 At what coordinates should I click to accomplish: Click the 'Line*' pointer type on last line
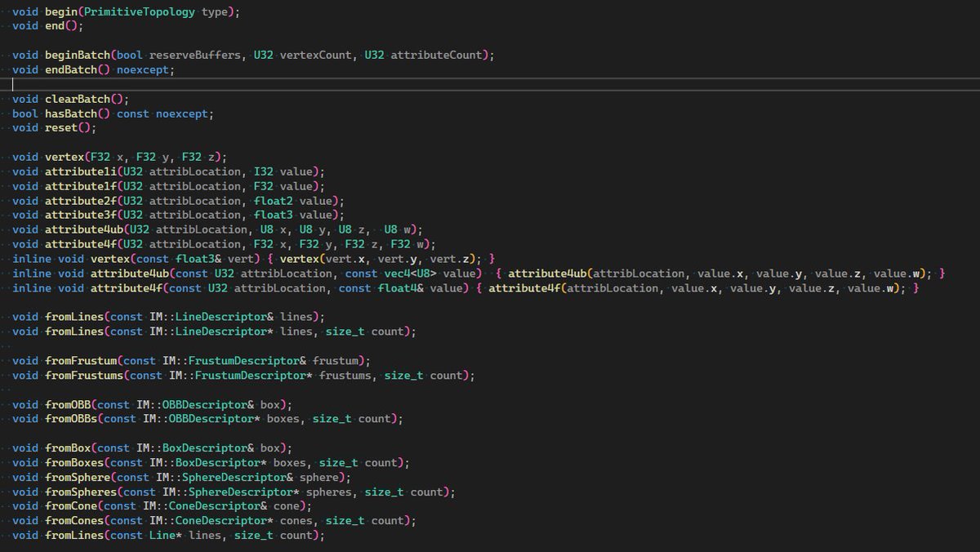point(165,536)
